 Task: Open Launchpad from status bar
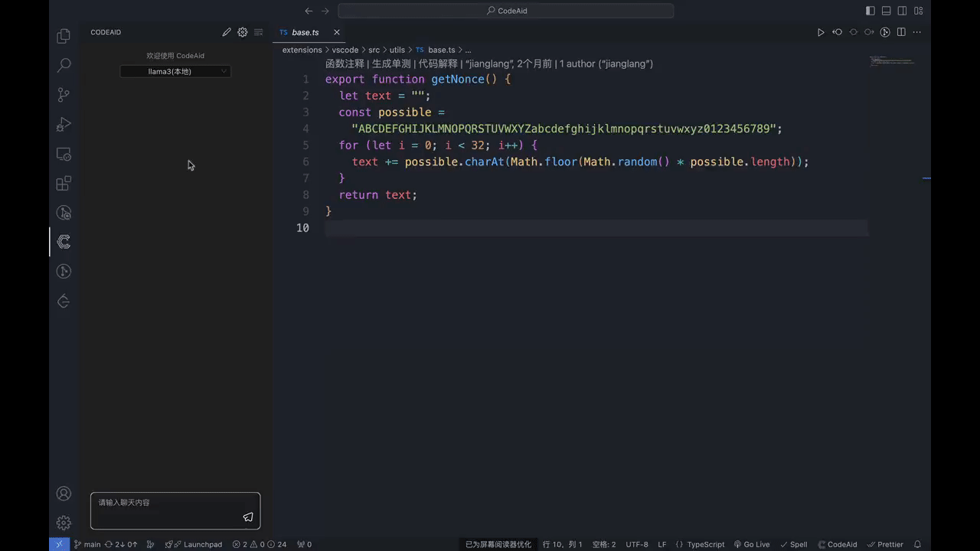(x=194, y=544)
